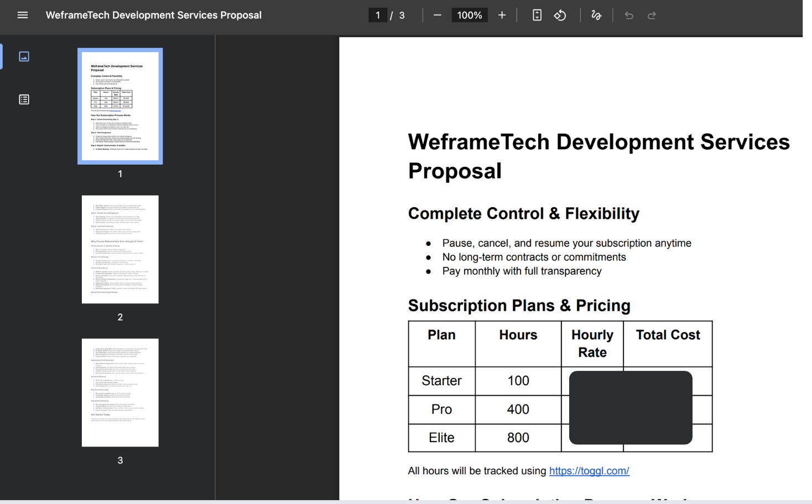Click the 'Hourly Rate' column header
Screen dimensions: 812x504
pyautogui.click(x=592, y=344)
